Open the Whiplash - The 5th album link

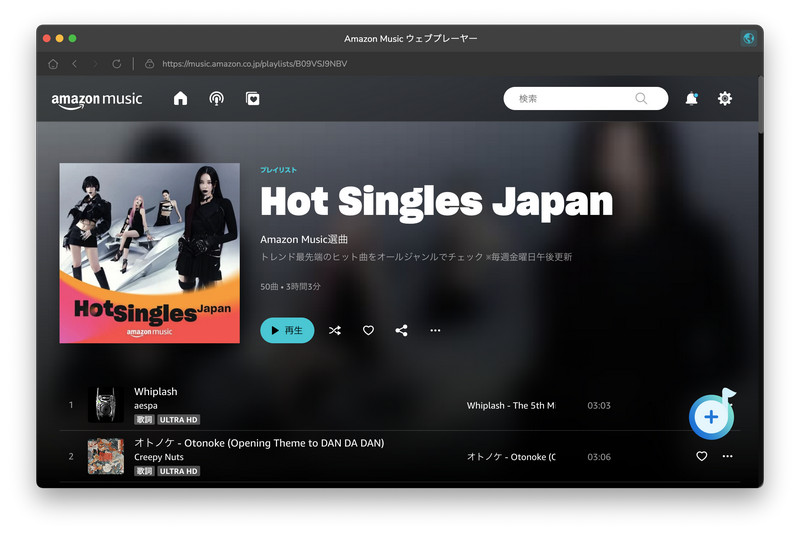click(x=511, y=405)
